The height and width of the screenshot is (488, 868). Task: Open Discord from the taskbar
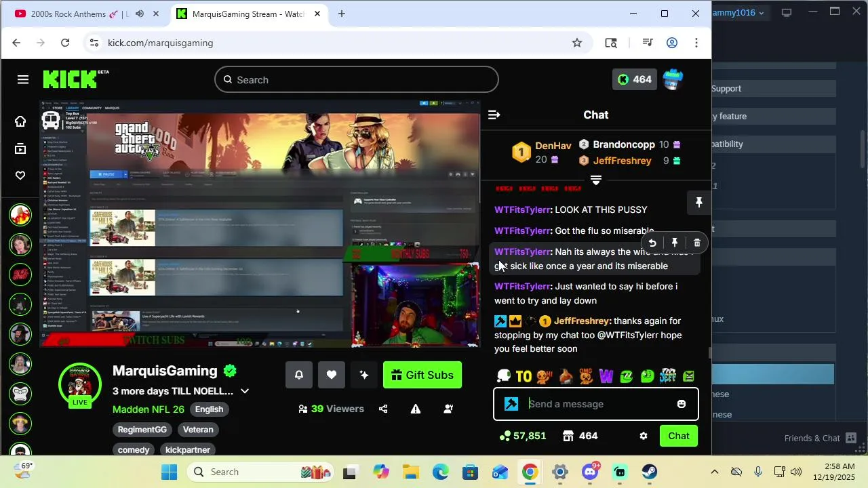[590, 472]
